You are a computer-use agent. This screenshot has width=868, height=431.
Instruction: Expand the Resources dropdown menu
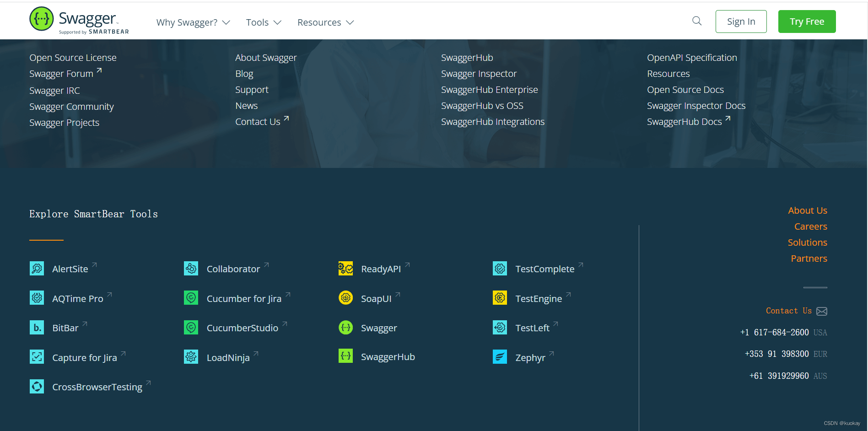(x=325, y=22)
